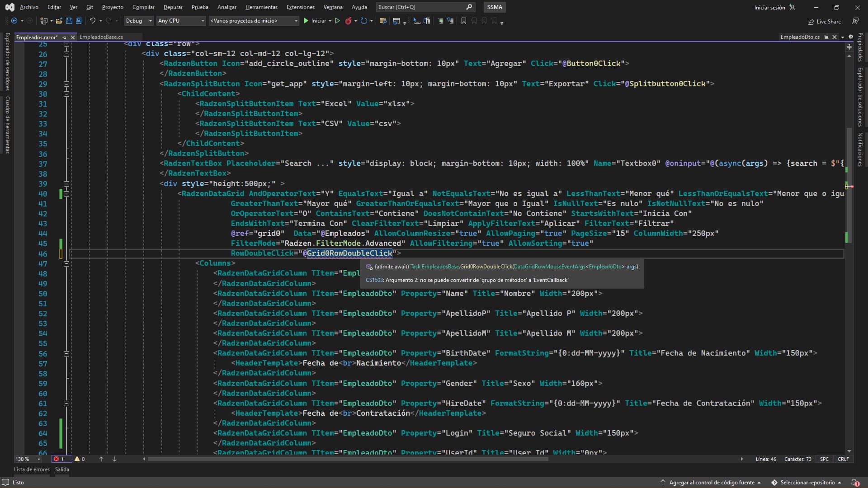Viewport: 868px width, 488px height.
Task: Switch to EmpleadosBase.cs tab
Action: (x=101, y=37)
